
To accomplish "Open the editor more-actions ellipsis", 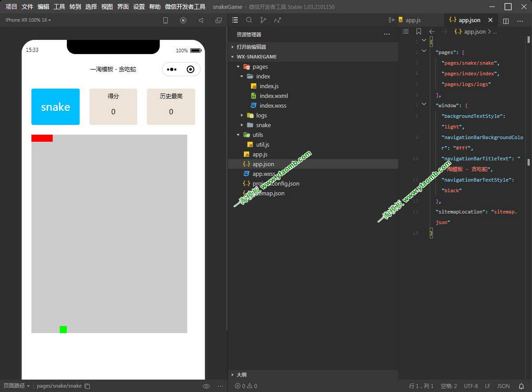I will pyautogui.click(x=520, y=20).
